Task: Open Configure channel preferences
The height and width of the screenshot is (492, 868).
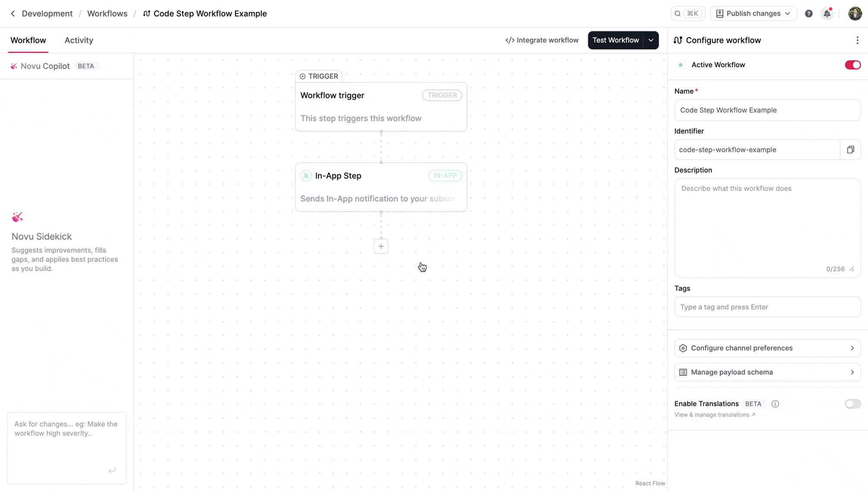Action: (x=767, y=348)
